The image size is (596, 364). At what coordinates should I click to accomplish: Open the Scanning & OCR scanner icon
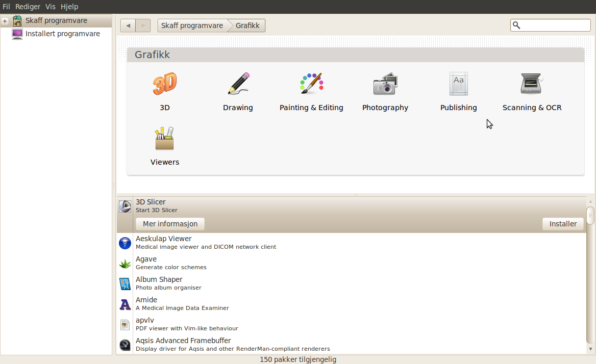(x=532, y=84)
